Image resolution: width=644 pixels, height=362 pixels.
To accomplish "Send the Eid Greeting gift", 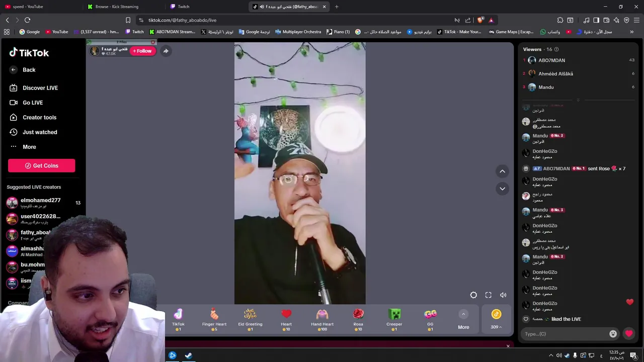I will [x=250, y=320].
